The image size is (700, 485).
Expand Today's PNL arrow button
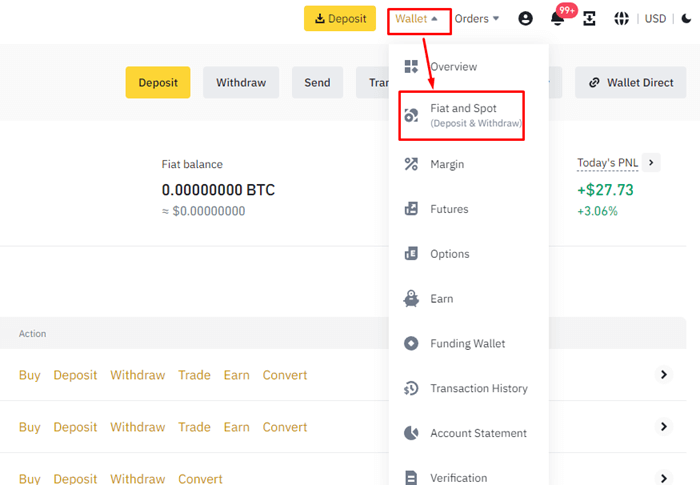(651, 162)
